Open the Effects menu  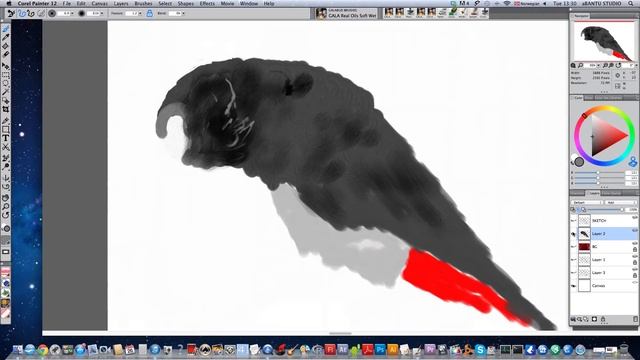[x=207, y=3]
